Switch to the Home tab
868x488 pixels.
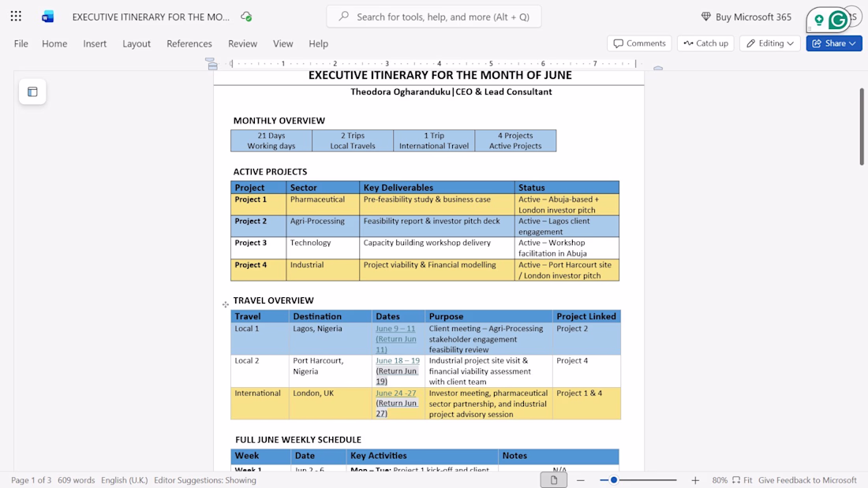point(54,43)
